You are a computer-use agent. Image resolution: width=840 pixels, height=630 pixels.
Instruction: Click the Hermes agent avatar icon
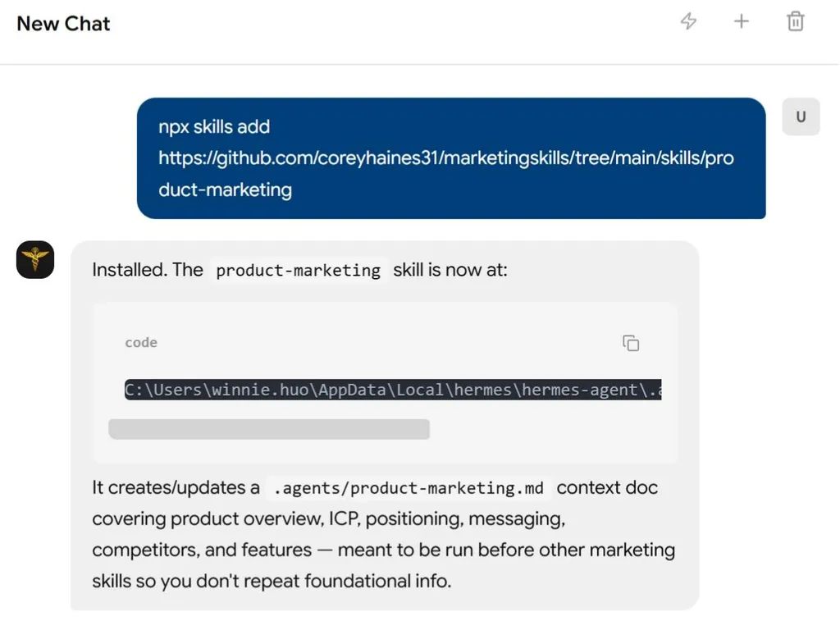pyautogui.click(x=35, y=260)
